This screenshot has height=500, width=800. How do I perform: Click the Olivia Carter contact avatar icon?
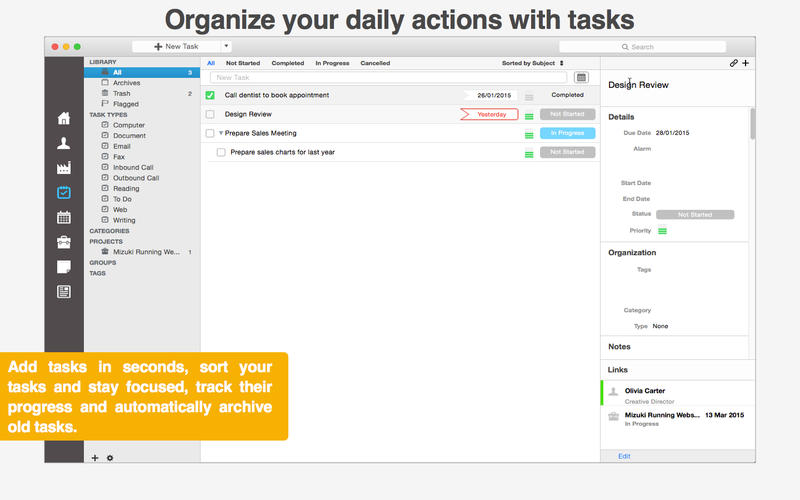[614, 391]
